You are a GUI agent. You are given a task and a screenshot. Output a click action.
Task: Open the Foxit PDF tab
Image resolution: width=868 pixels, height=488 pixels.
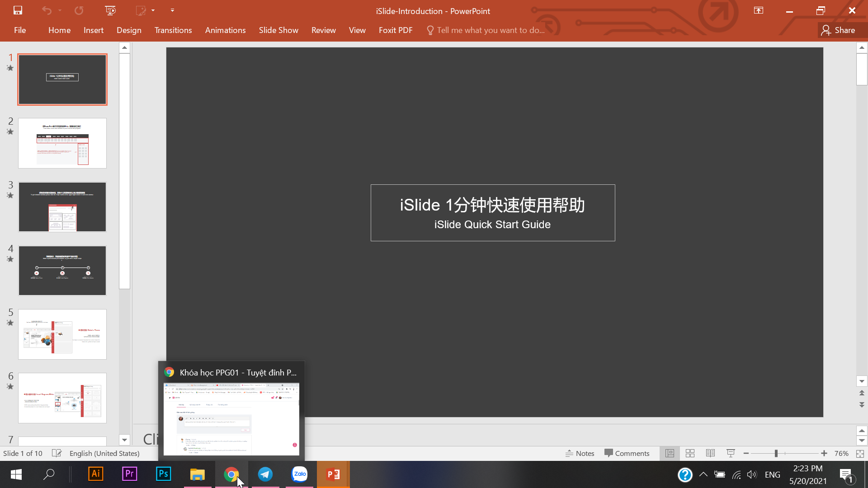click(396, 30)
